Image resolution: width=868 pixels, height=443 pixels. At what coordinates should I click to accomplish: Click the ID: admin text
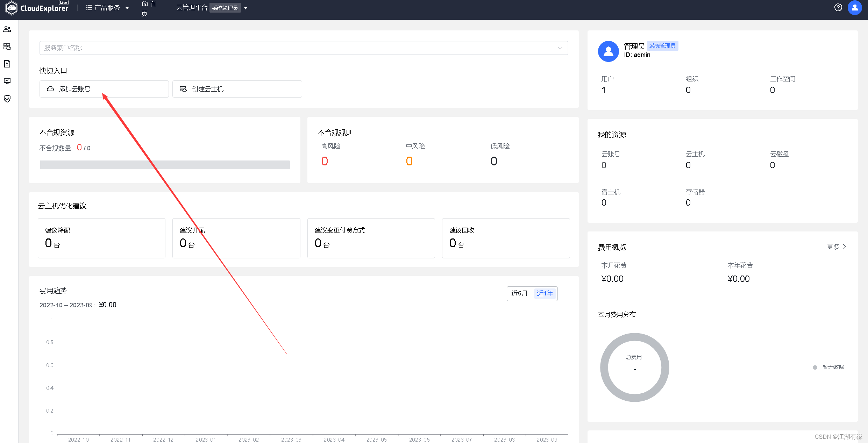click(637, 55)
